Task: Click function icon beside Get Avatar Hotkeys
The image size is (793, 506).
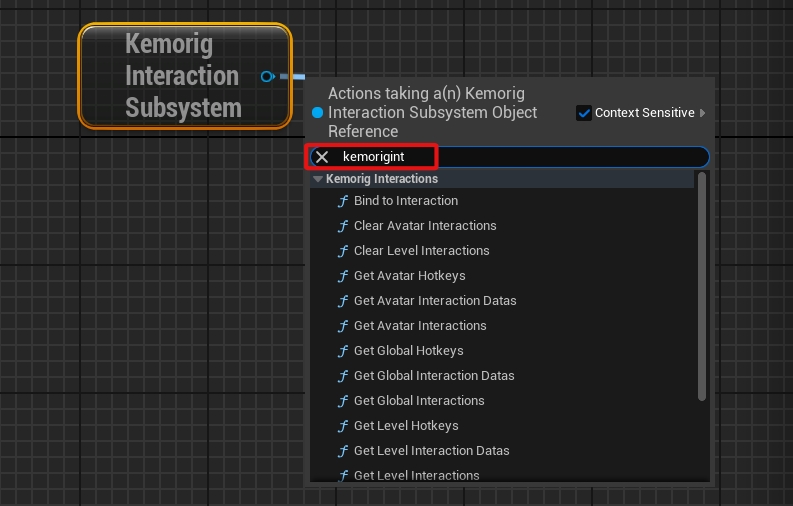Action: [x=344, y=276]
